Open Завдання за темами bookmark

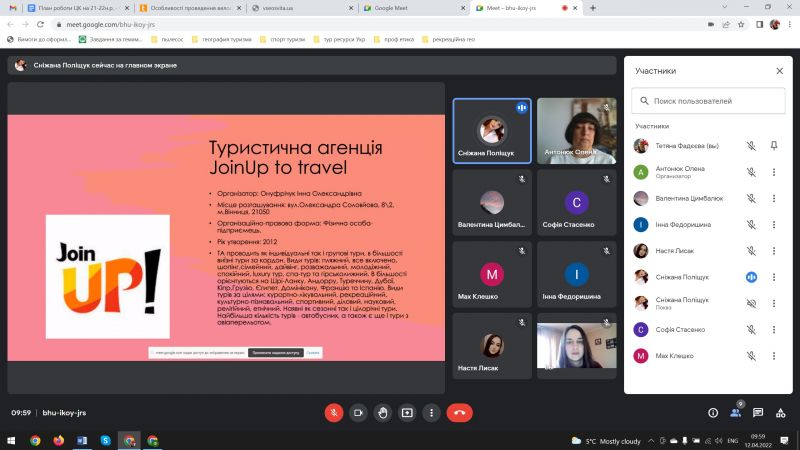click(x=111, y=39)
